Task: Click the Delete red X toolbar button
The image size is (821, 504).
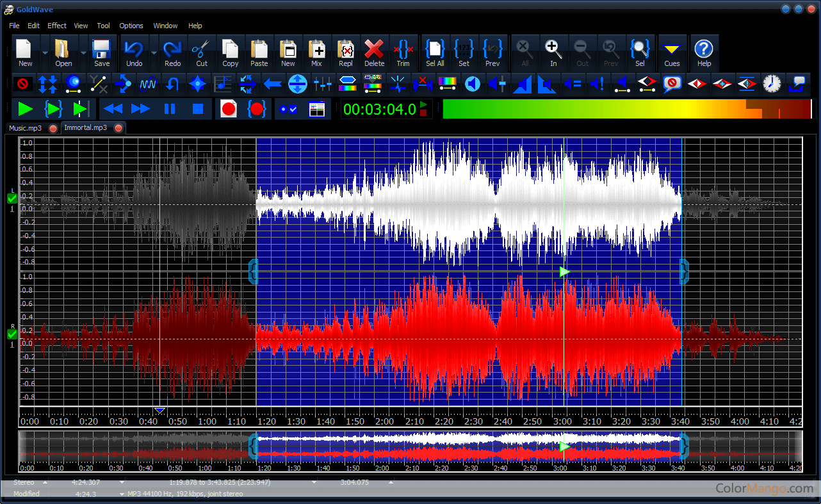Action: (374, 53)
